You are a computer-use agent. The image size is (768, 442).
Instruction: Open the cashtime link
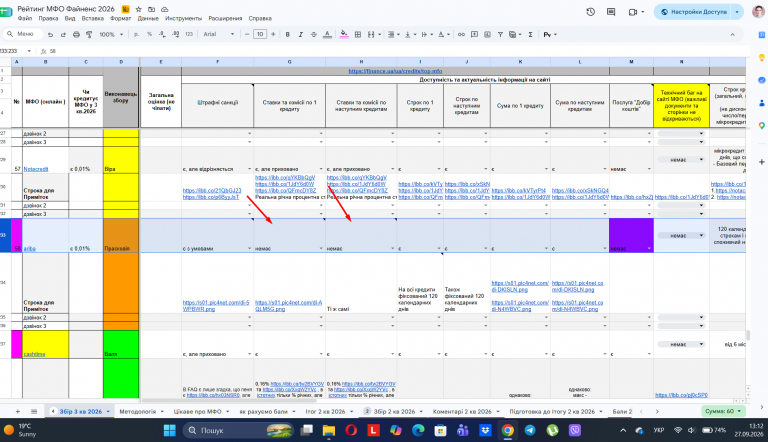click(x=34, y=354)
